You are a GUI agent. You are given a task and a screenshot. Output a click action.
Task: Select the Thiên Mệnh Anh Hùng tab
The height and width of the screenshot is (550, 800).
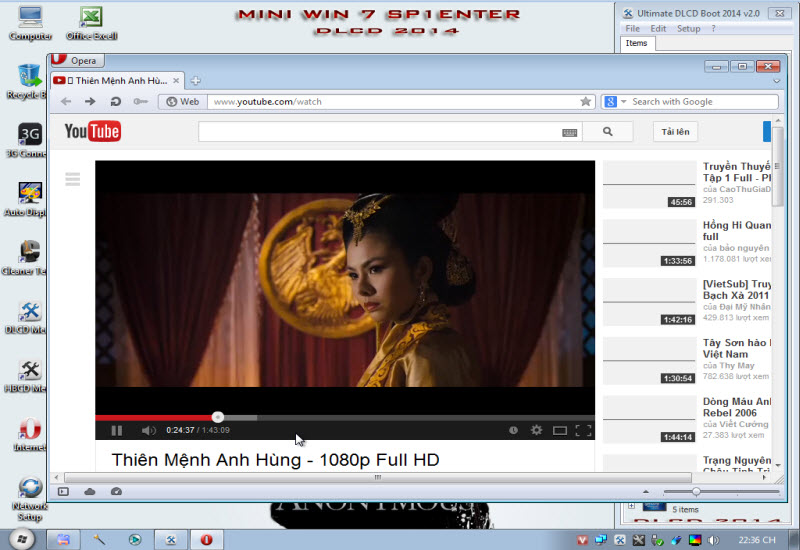coord(115,81)
